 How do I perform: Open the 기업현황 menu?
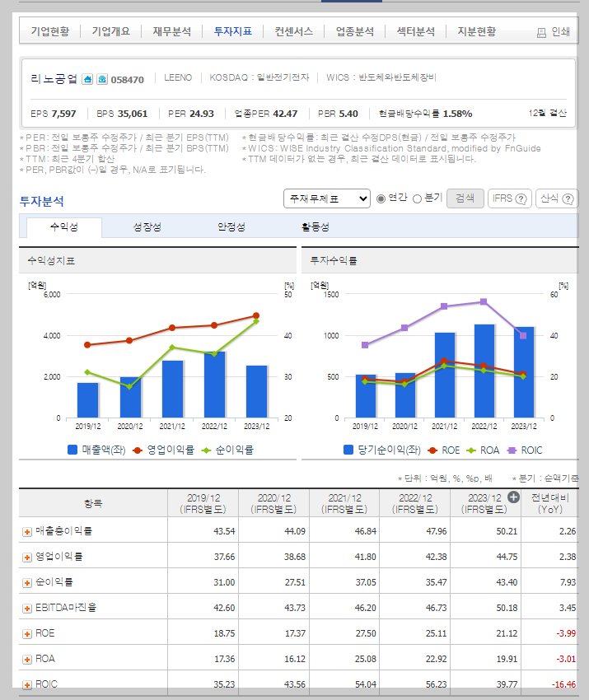pos(50,31)
